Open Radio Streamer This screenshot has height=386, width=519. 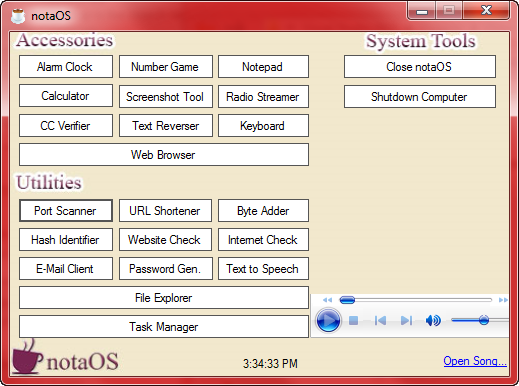(x=263, y=97)
